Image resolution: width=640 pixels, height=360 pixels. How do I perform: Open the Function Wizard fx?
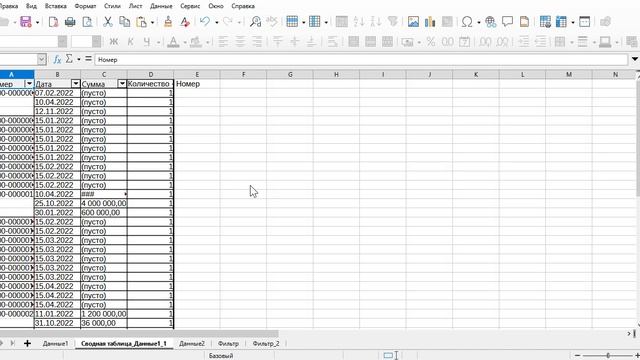pos(57,60)
